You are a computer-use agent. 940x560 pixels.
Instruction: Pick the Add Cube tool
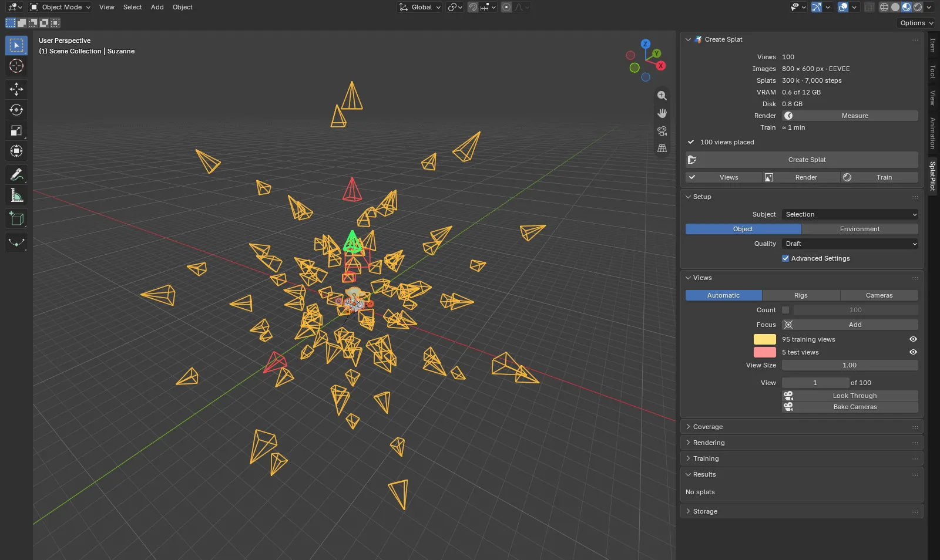16,218
